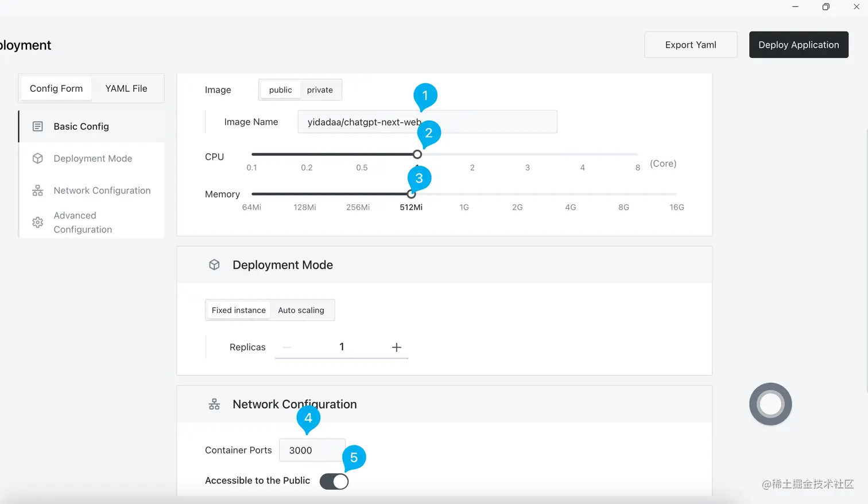Click the Container Ports input field

(312, 450)
